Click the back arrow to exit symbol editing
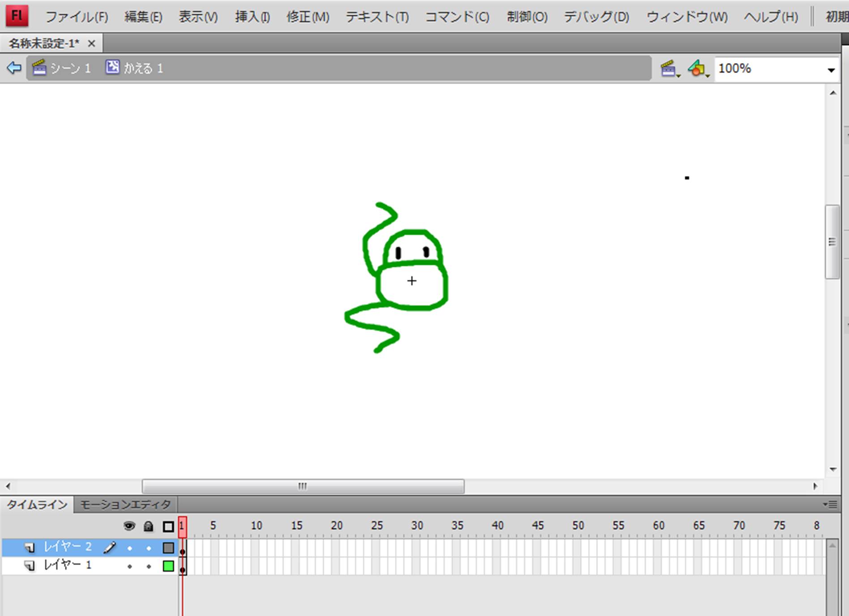Screen dimensions: 849x616 click(x=14, y=68)
